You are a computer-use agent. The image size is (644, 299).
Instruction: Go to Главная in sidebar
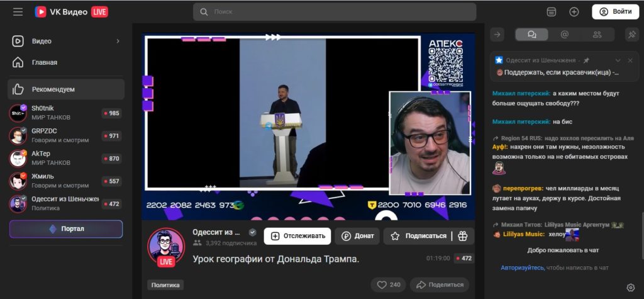[66, 62]
